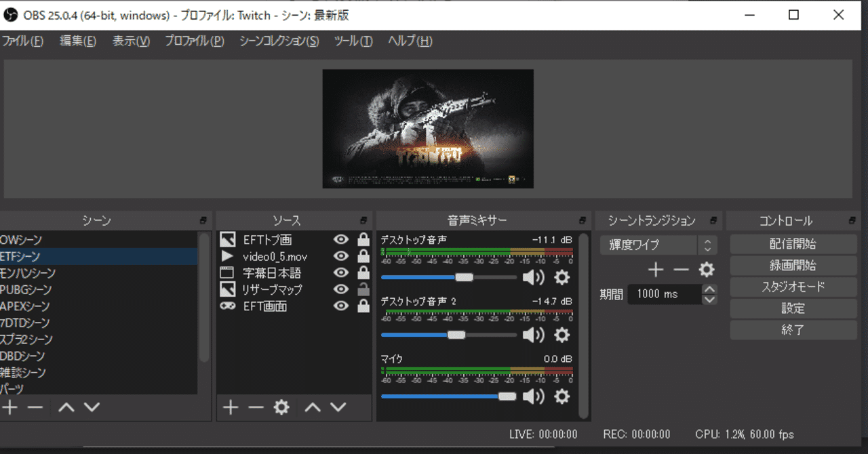Select the ETFシーン scene
Screen dimensions: 868x454
(99, 256)
